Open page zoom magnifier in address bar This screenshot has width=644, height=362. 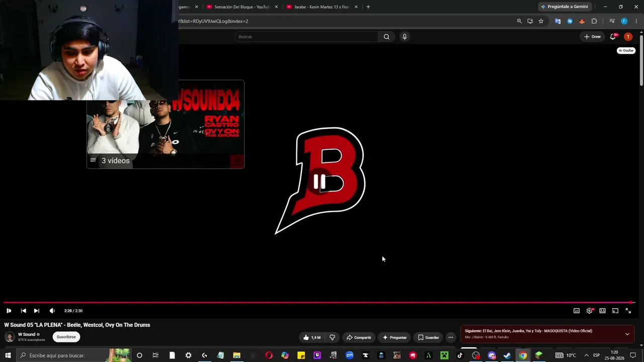click(x=519, y=21)
